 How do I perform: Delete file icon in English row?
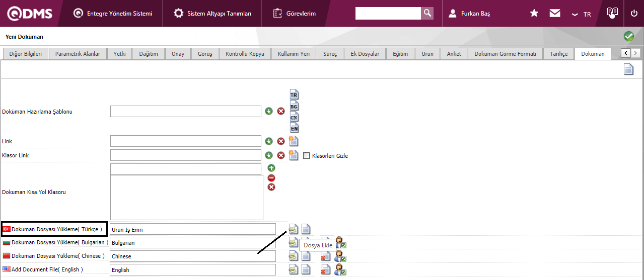tap(326, 269)
